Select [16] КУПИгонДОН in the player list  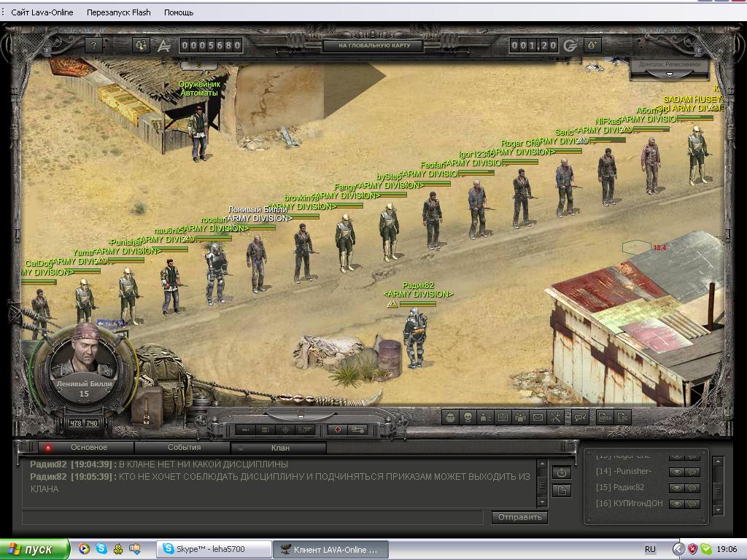pos(630,503)
